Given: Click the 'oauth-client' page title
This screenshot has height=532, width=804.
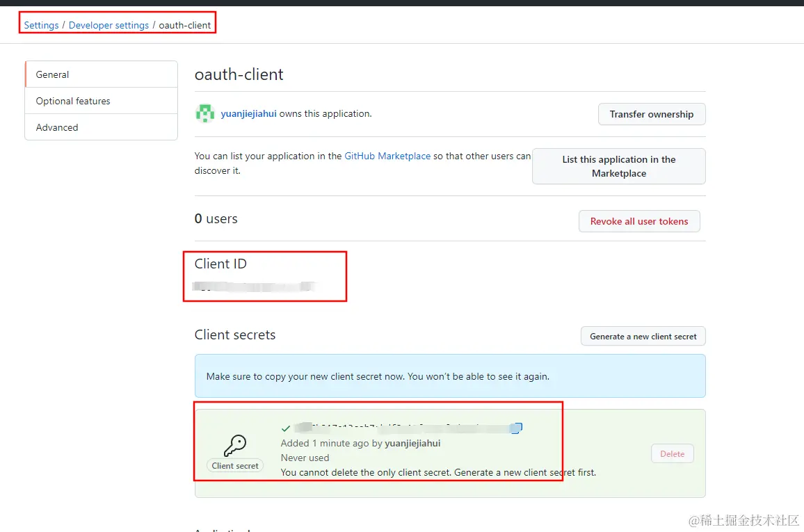Looking at the screenshot, I should [x=239, y=74].
